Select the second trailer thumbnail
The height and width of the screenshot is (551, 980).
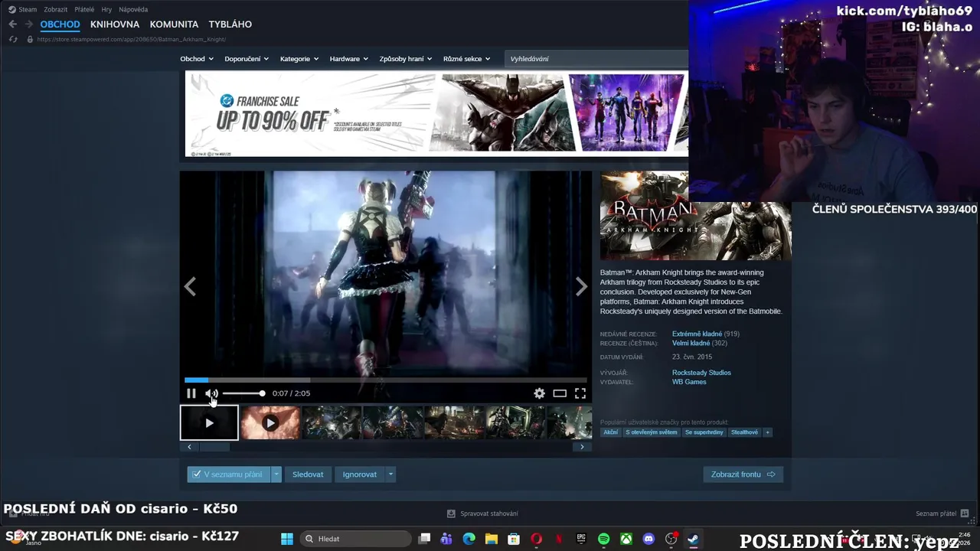coord(270,423)
